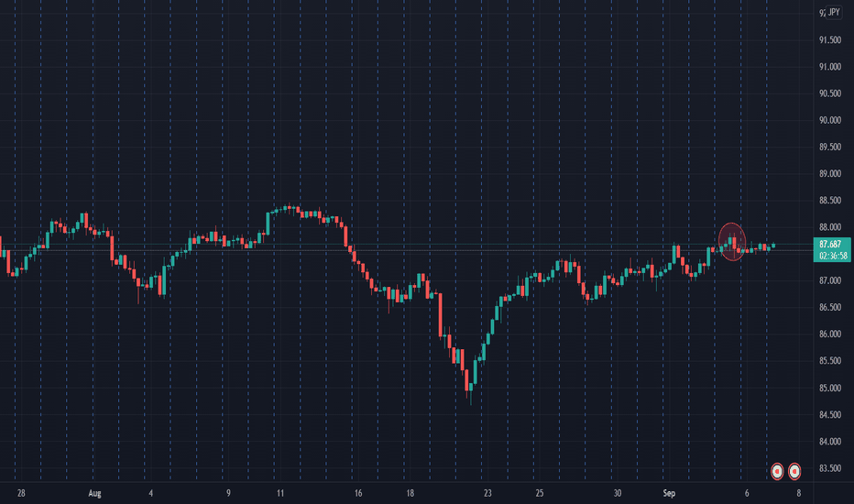This screenshot has height=504, width=854.
Task: Click the 16 date label on time axis
Action: click(x=358, y=493)
